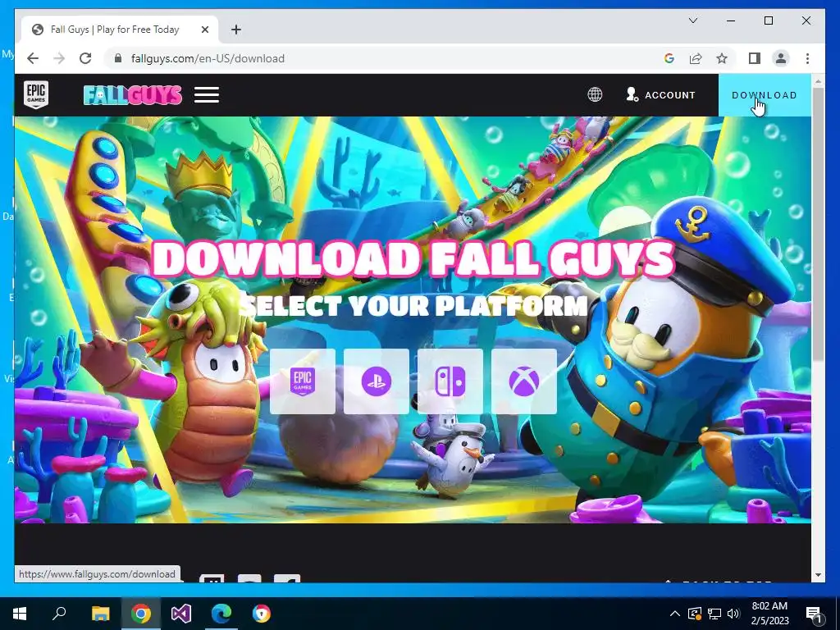
Task: Open the volume control in tray
Action: [733, 614]
